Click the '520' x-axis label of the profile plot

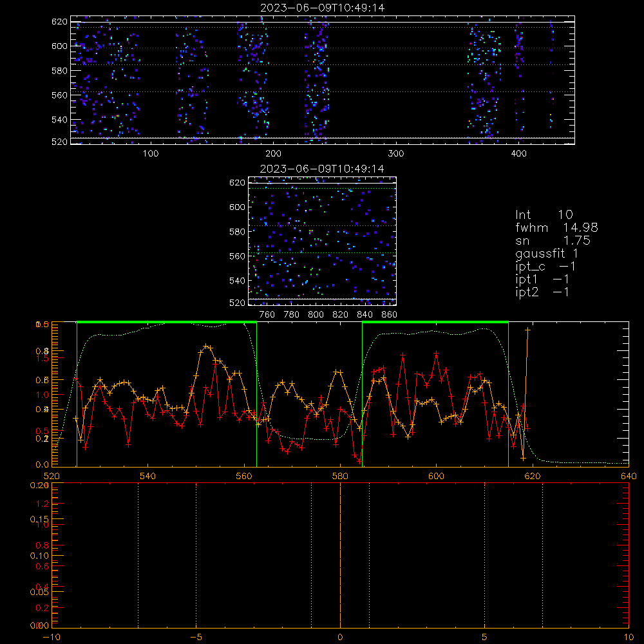click(52, 476)
